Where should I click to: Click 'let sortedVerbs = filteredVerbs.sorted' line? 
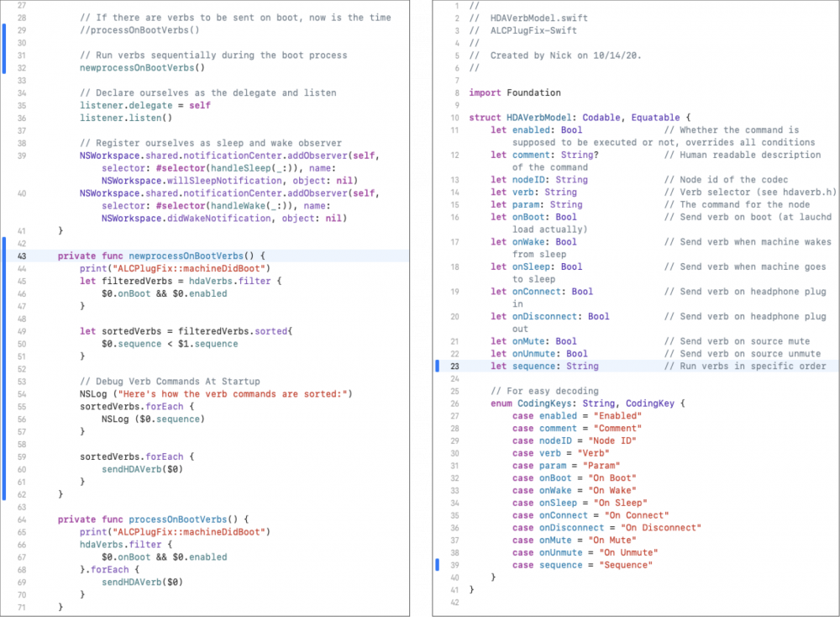(x=186, y=331)
